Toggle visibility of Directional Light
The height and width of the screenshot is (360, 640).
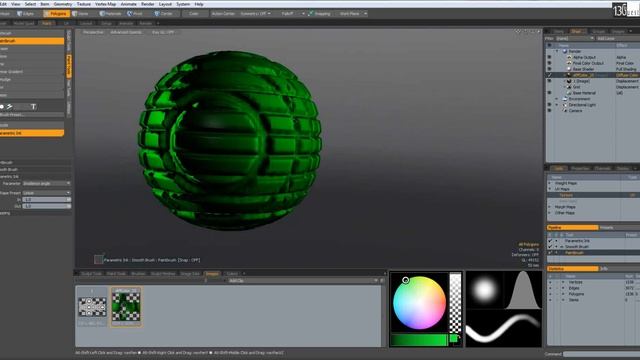click(x=549, y=105)
